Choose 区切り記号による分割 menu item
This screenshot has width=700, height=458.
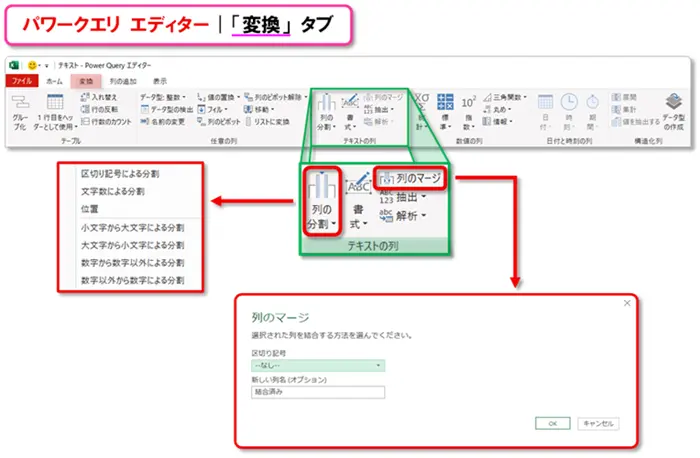tap(120, 174)
